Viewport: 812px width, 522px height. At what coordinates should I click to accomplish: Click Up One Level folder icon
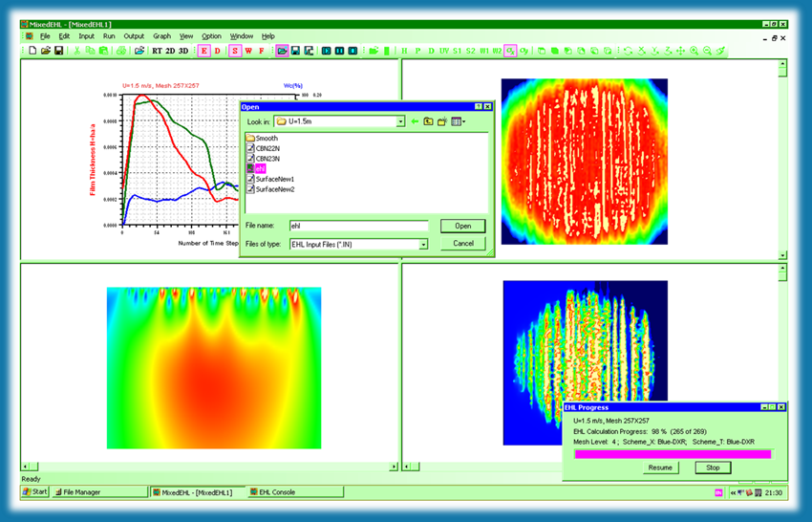tap(428, 121)
